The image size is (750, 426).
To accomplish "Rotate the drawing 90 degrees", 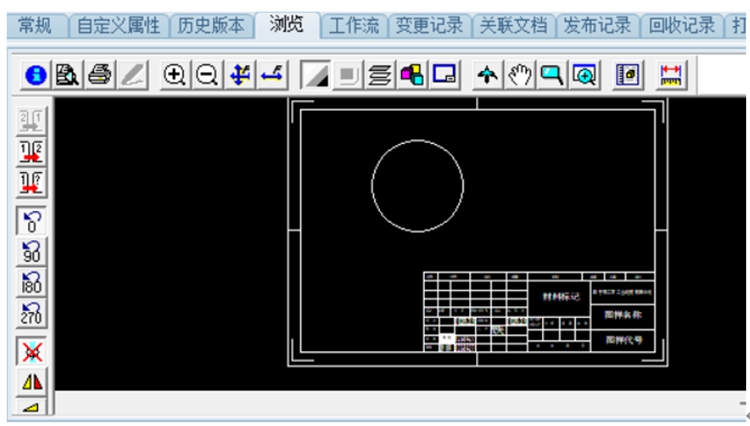I will [x=32, y=251].
